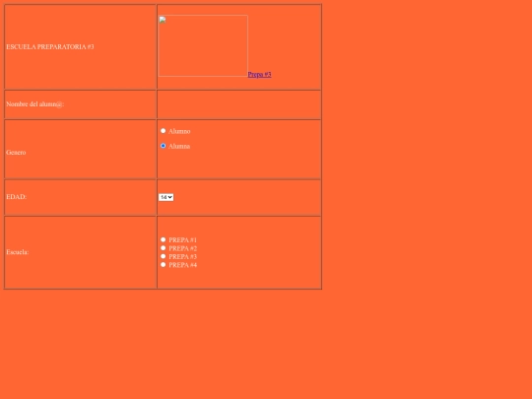Screen dimensions: 532x399
Task: Click the ESCUELA PREPARATORIA #3 heading text
Action: pyautogui.click(x=50, y=47)
